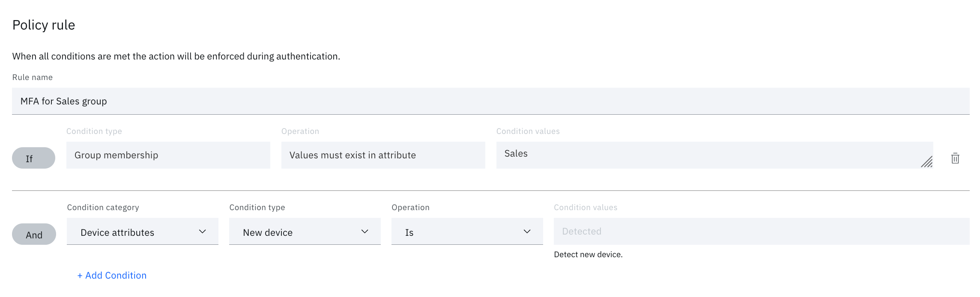Viewport: 980px width, 297px height.
Task: Click the chevron arrow beside Device attributes
Action: click(x=203, y=232)
